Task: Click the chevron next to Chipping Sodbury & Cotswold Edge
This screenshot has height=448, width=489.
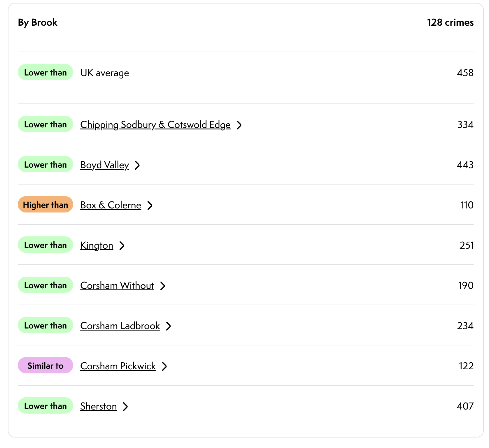Action: point(239,125)
